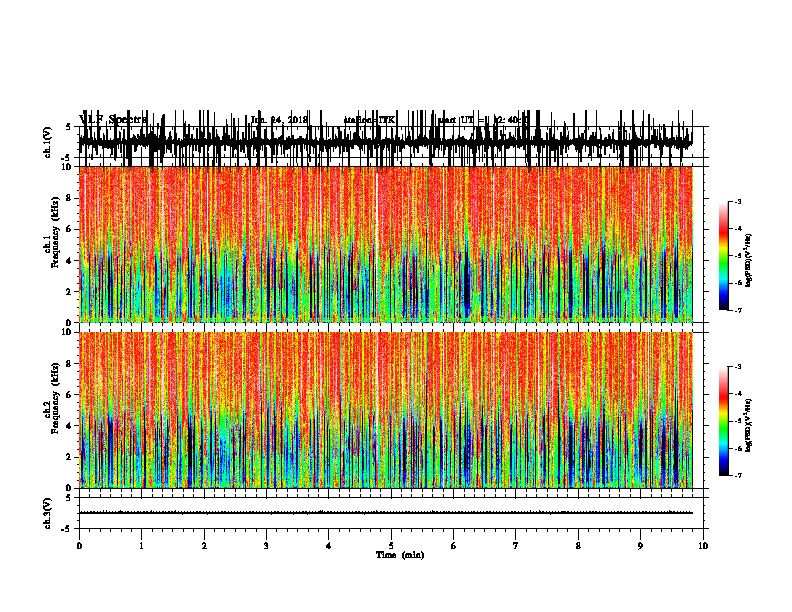Click the ch.1 spectrogram color bar
Screen dimensions: 792x612
723,256
